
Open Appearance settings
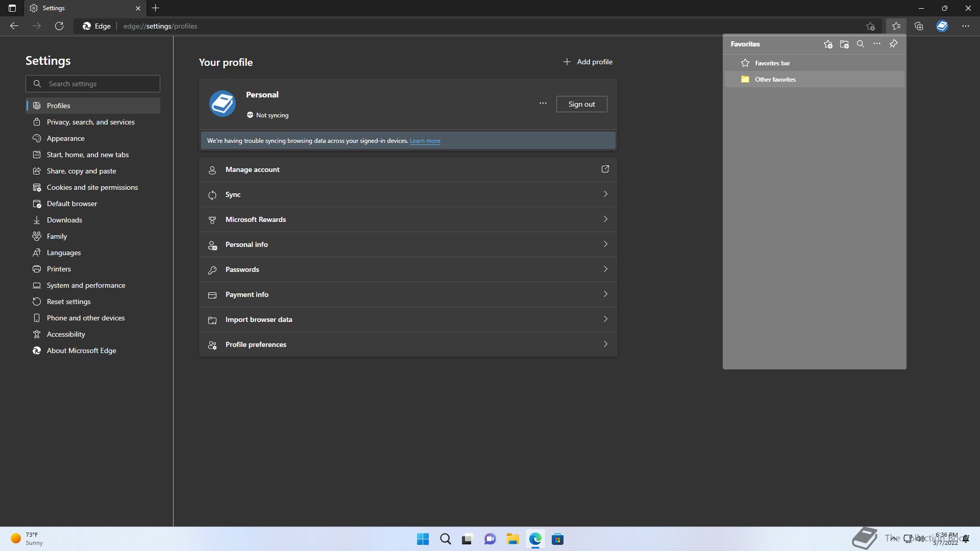[93, 138]
